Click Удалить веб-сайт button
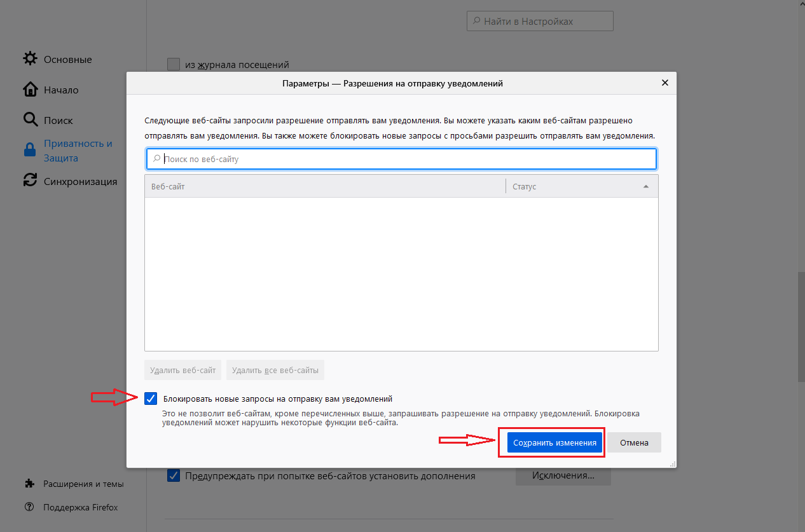805x532 pixels. click(183, 369)
